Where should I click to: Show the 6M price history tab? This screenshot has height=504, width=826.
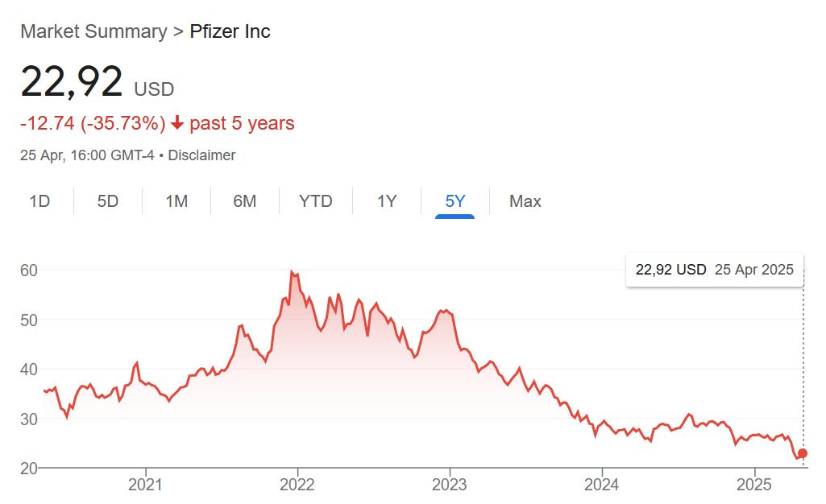pos(245,201)
